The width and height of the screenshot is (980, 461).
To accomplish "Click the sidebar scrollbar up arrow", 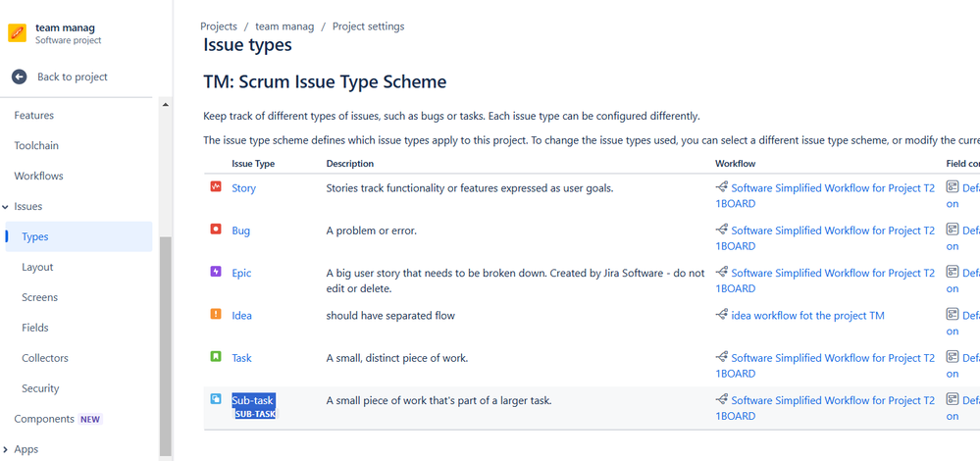I will tap(166, 105).
